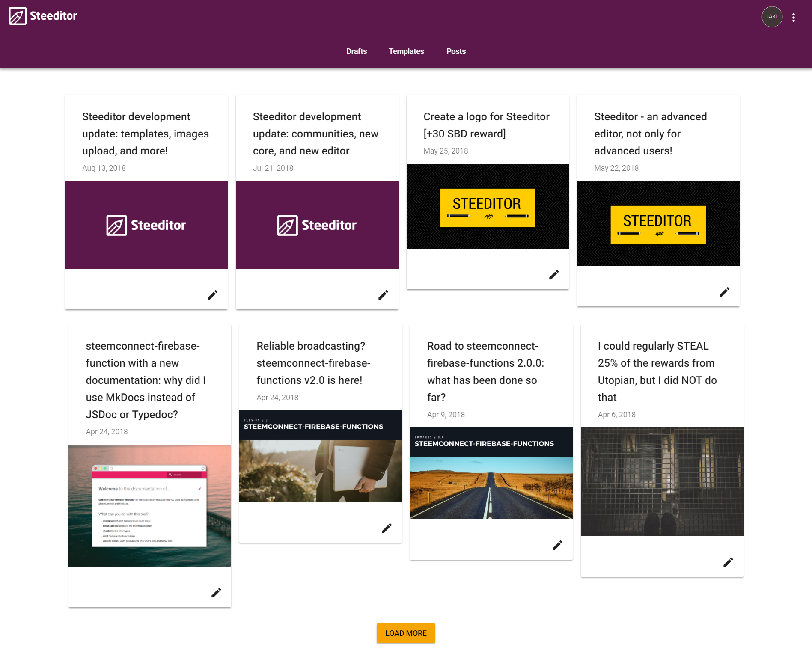Viewport: 812px width, 662px height.
Task: Open the three-dot overflow menu
Action: 793,18
